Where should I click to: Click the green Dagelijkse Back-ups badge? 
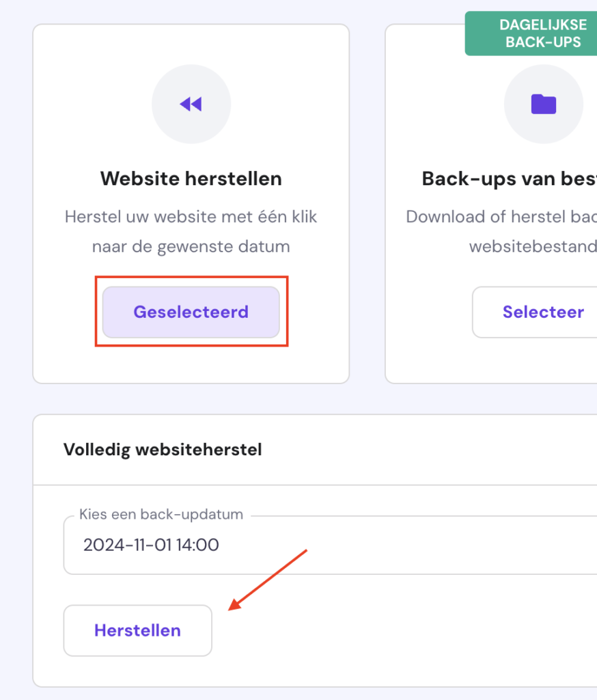click(x=542, y=33)
